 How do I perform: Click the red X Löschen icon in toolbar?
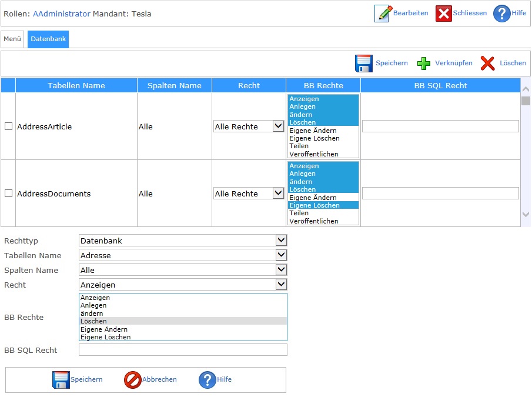pyautogui.click(x=487, y=63)
